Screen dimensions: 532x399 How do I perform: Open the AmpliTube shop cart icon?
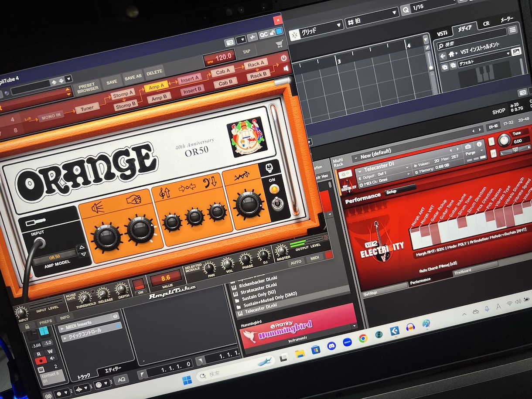pyautogui.click(x=280, y=44)
